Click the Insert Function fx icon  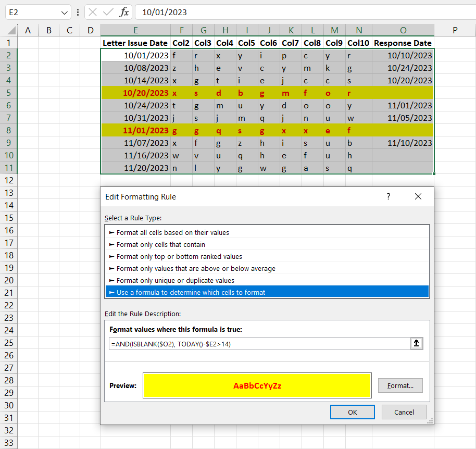[x=124, y=12]
